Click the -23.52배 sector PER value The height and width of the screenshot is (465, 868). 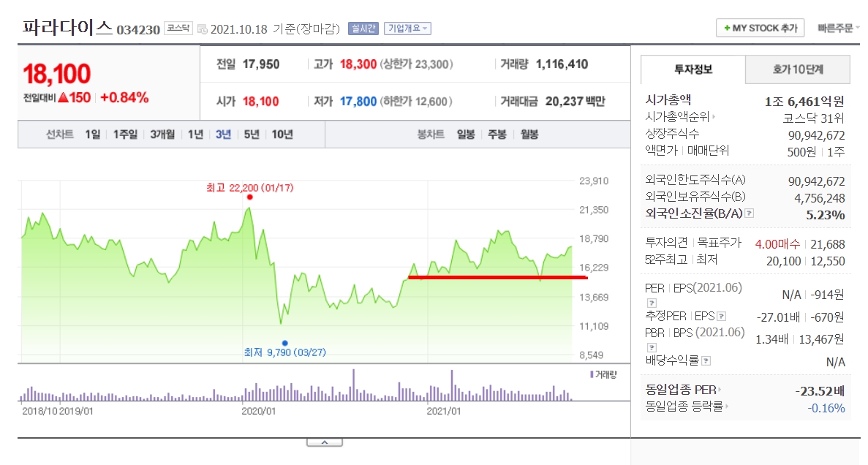[820, 391]
